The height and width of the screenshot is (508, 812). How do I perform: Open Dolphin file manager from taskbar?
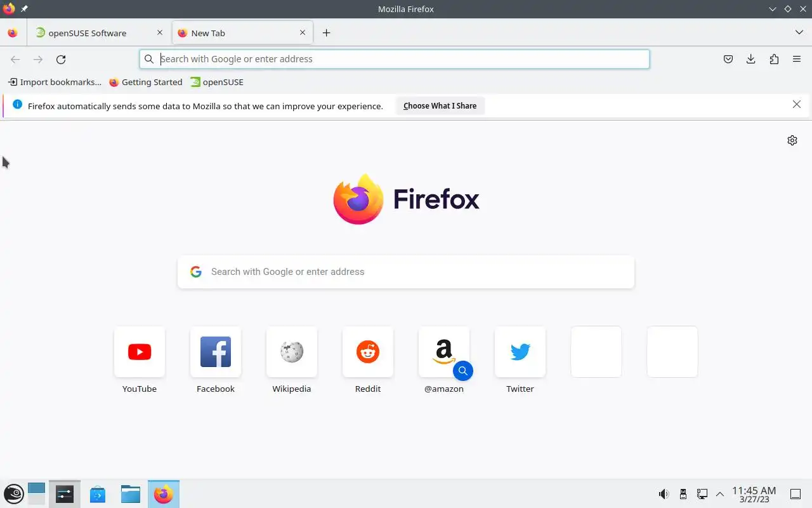(x=131, y=494)
